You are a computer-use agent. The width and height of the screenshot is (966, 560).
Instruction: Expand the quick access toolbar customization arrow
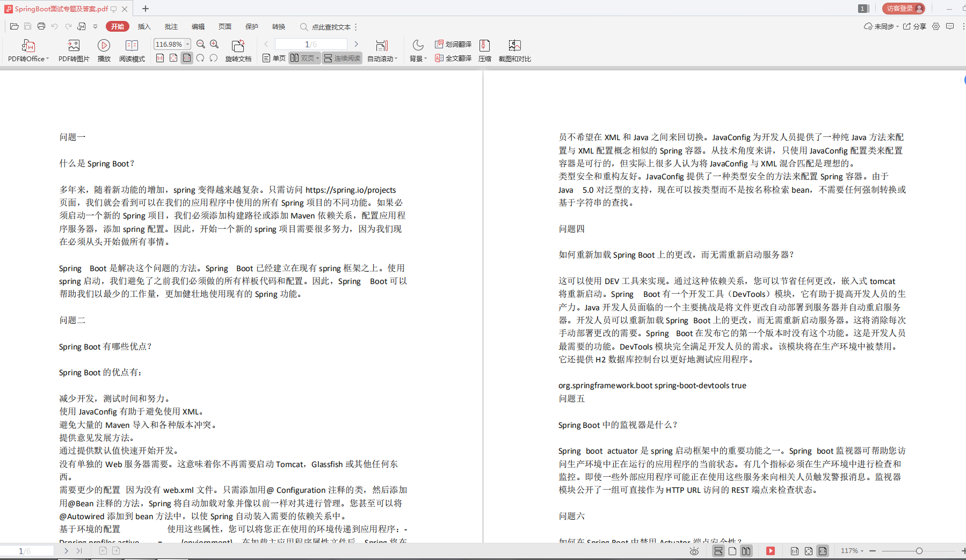coord(96,26)
